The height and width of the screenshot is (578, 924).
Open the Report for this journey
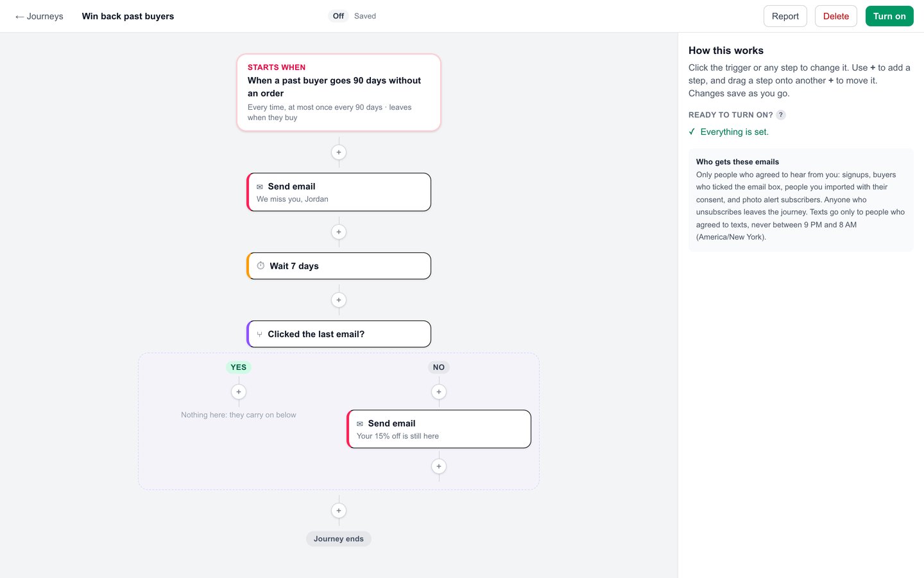pos(785,16)
